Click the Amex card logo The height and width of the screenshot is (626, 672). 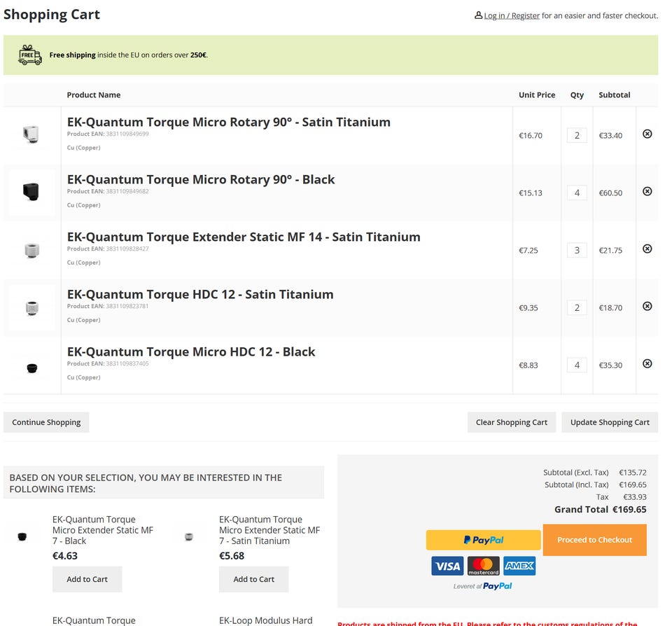click(519, 566)
